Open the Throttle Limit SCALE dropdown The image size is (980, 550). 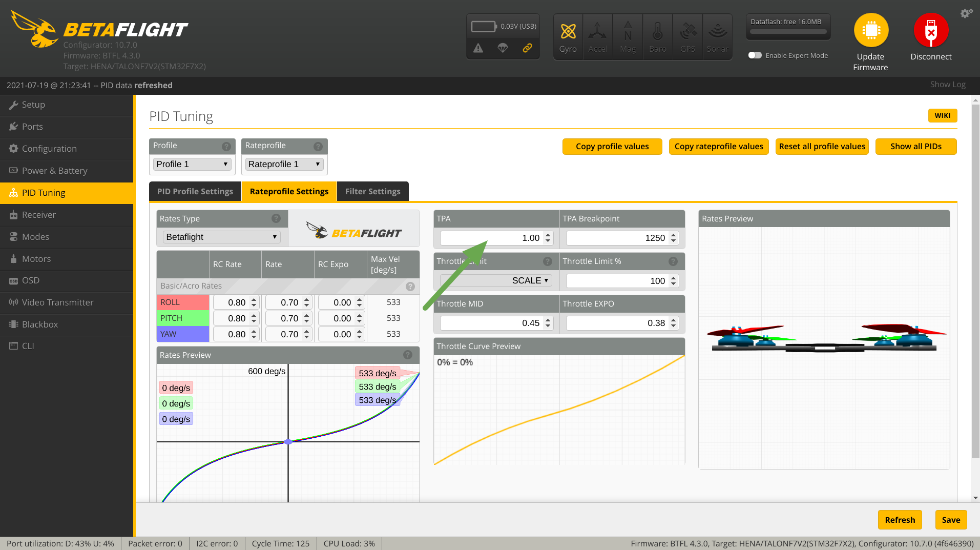tap(495, 280)
